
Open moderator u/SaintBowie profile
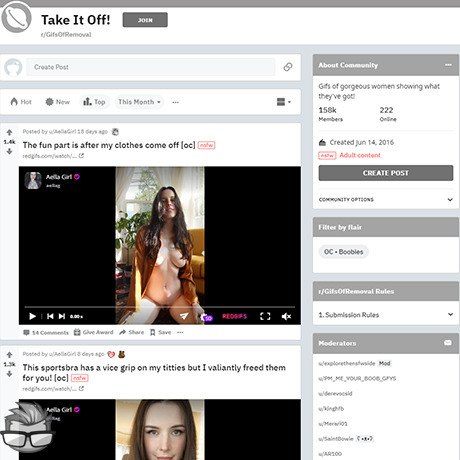pyautogui.click(x=335, y=439)
